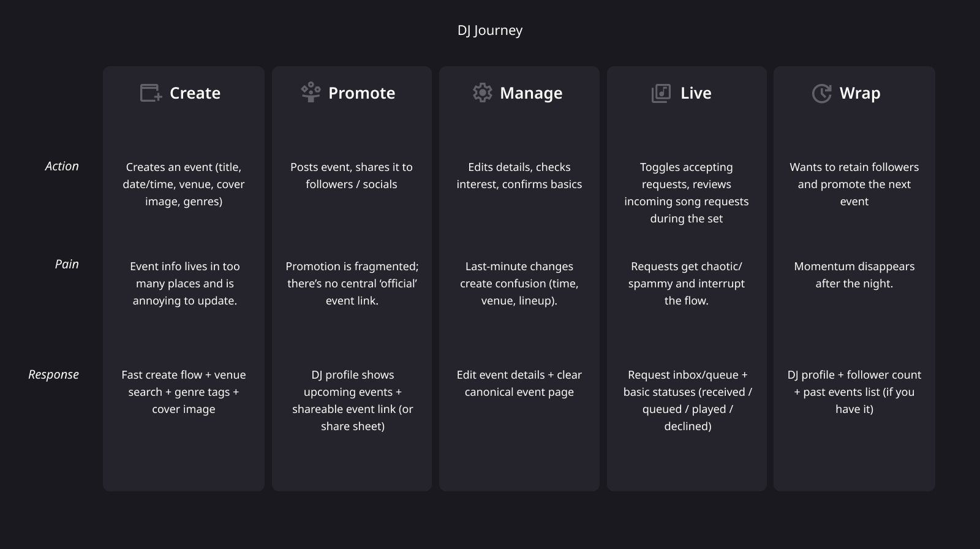
Task: Select the Create column heading
Action: [x=195, y=93]
